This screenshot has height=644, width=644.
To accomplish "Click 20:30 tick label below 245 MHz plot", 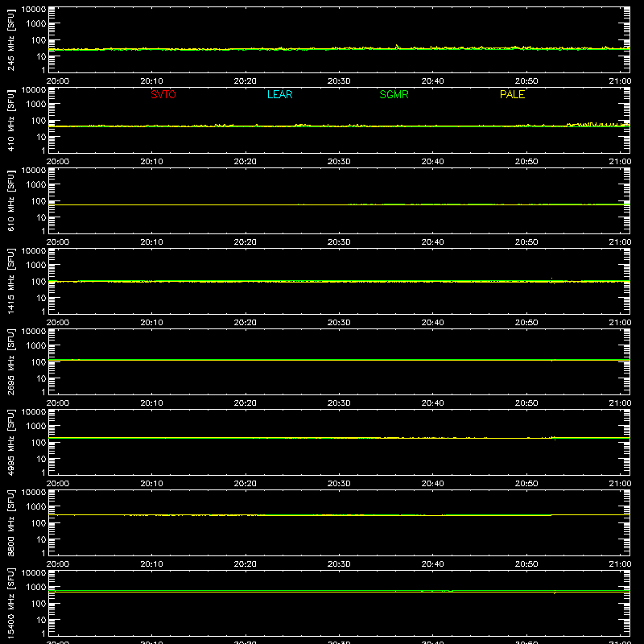I will pos(339,81).
